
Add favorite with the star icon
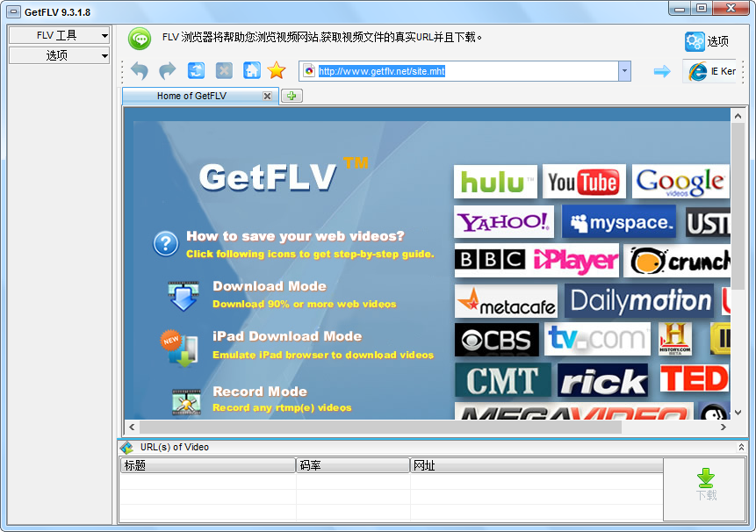(x=277, y=70)
